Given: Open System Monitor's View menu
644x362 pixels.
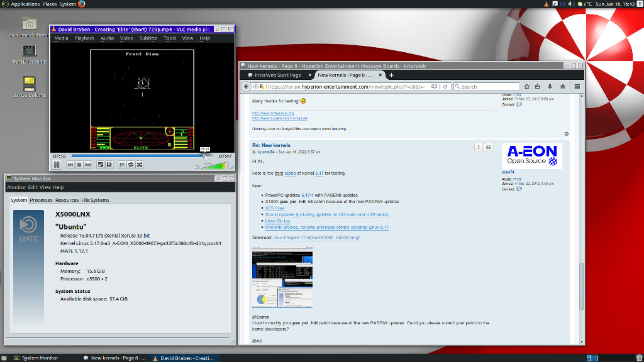Looking at the screenshot, I should pyautogui.click(x=45, y=187).
